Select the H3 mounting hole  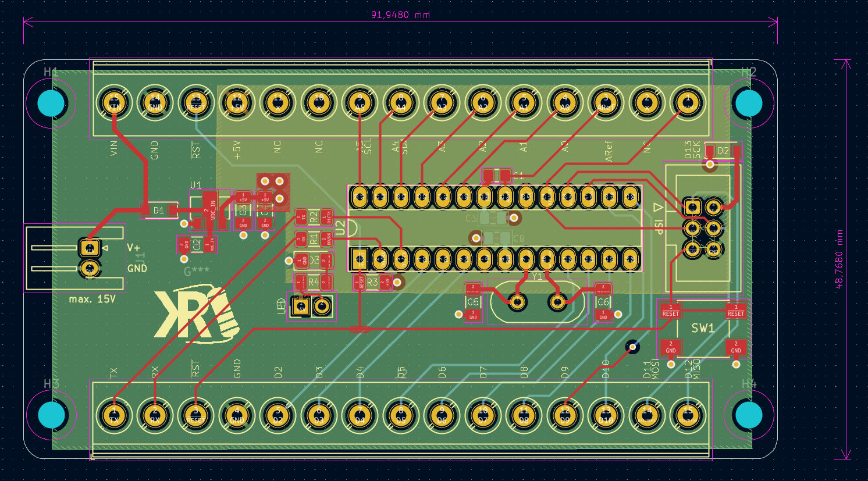pyautogui.click(x=51, y=415)
